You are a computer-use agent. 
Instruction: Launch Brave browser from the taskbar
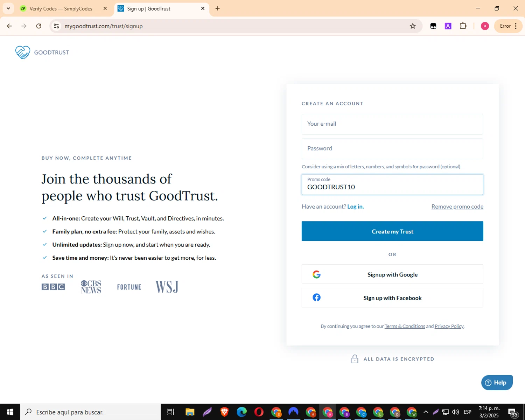click(224, 412)
